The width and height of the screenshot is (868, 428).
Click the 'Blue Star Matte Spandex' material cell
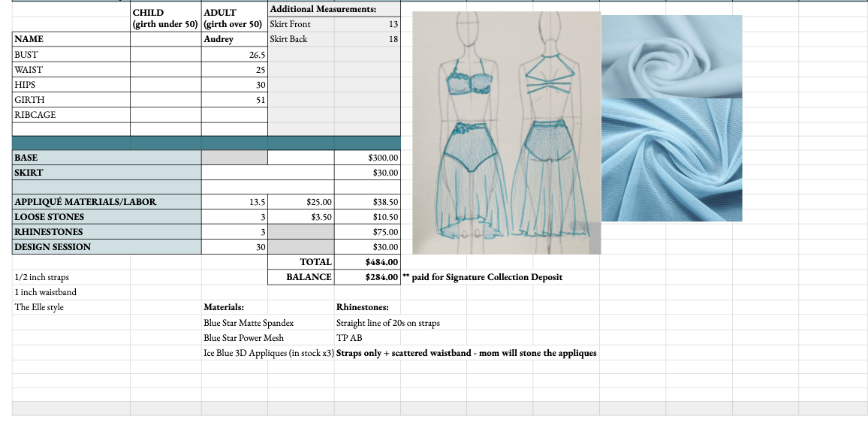pos(249,323)
